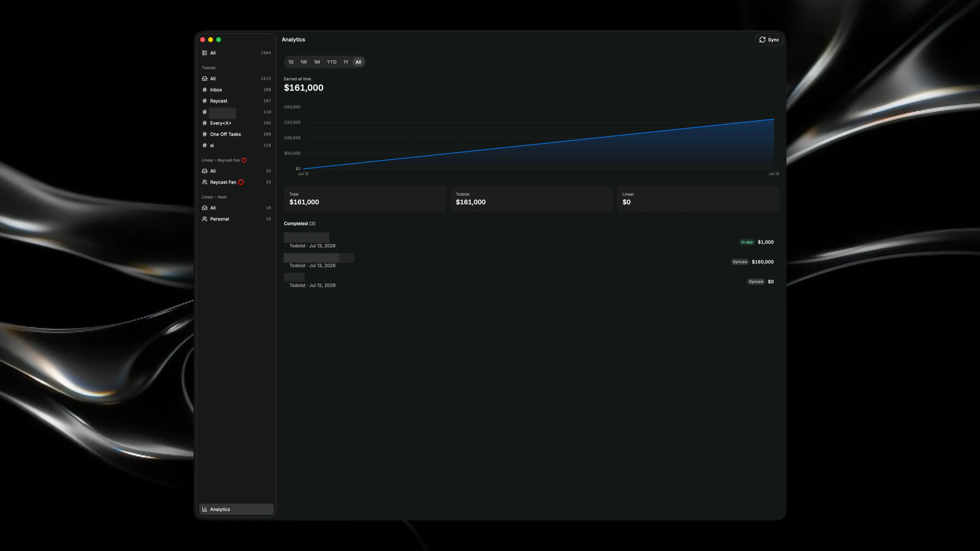Open the Every<X> project
This screenshot has width=980, height=551.
pyautogui.click(x=236, y=123)
